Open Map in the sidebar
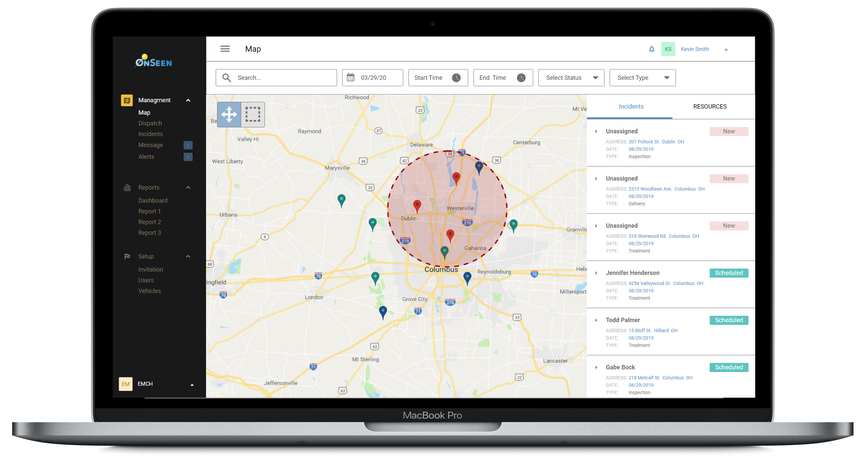The height and width of the screenshot is (463, 868). 144,113
